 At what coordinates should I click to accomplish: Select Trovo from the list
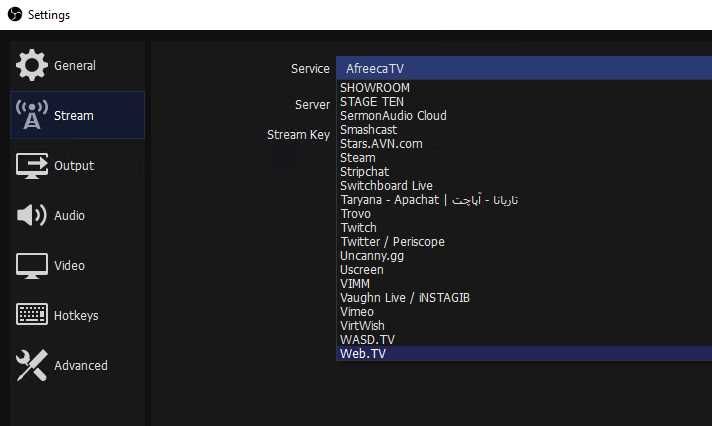tap(355, 214)
